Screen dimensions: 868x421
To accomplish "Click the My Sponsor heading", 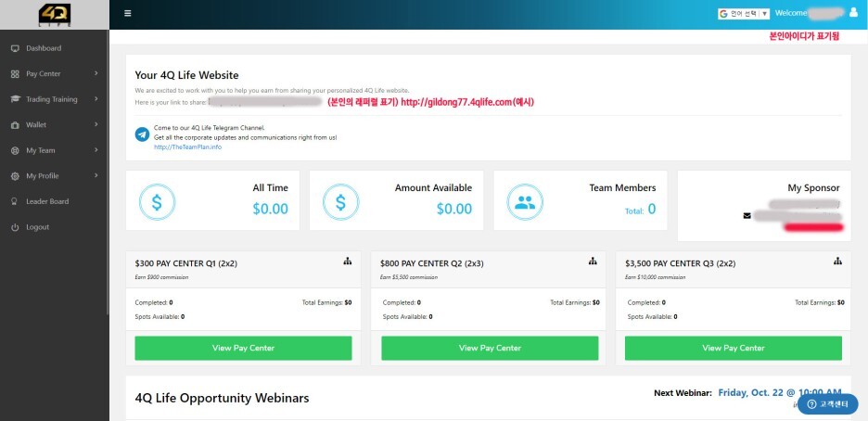I will [814, 188].
